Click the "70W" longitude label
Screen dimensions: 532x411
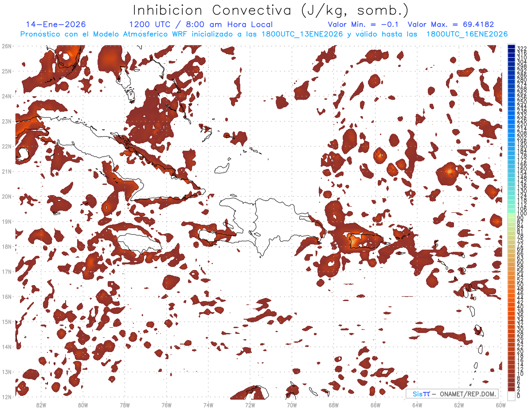point(292,405)
